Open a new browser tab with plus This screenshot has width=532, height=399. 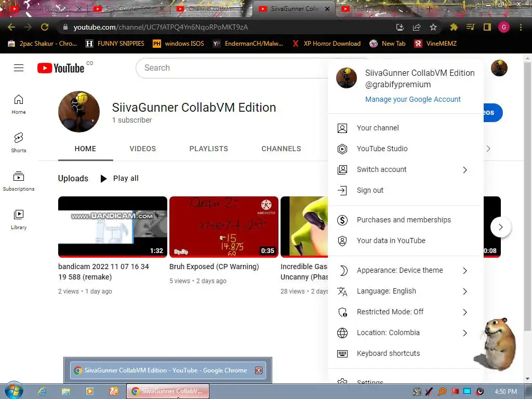(x=429, y=9)
